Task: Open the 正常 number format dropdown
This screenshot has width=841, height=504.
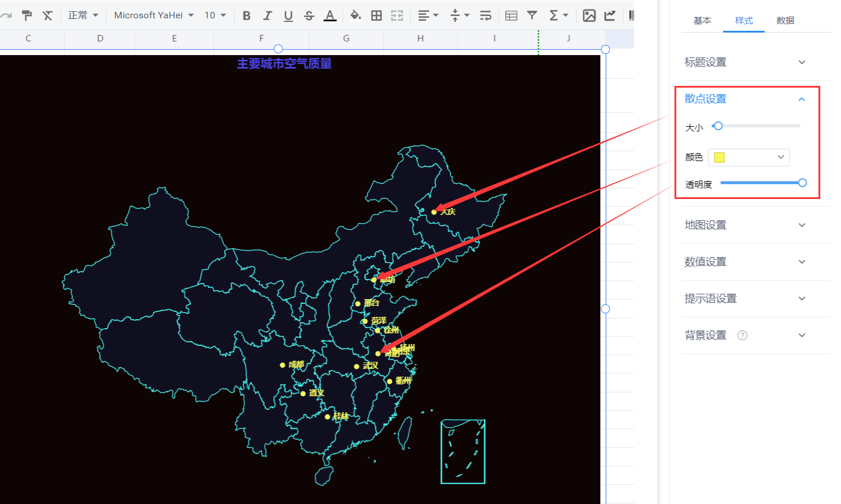Action: pyautogui.click(x=83, y=15)
